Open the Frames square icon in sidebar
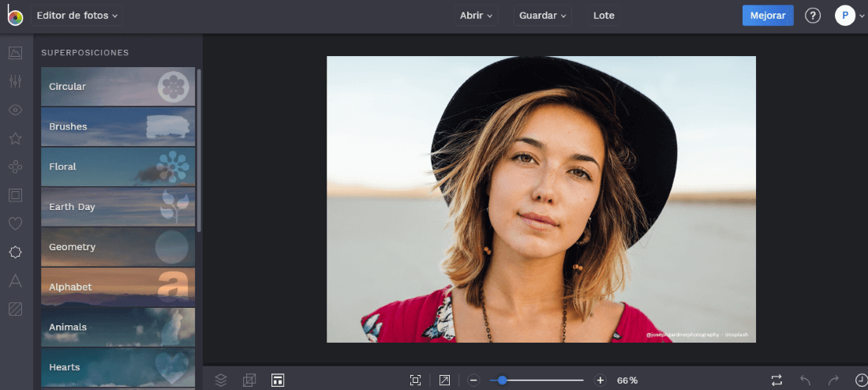This screenshot has height=390, width=868. click(x=15, y=195)
